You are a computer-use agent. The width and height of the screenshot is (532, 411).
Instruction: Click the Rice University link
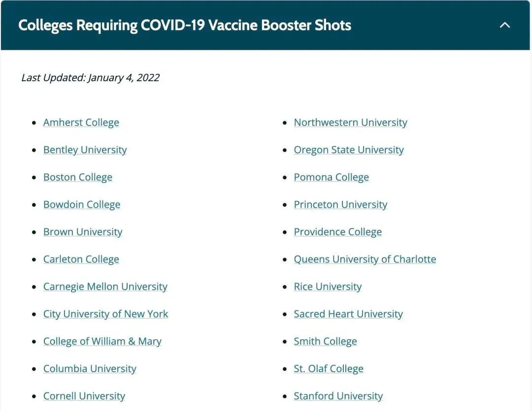coord(328,286)
